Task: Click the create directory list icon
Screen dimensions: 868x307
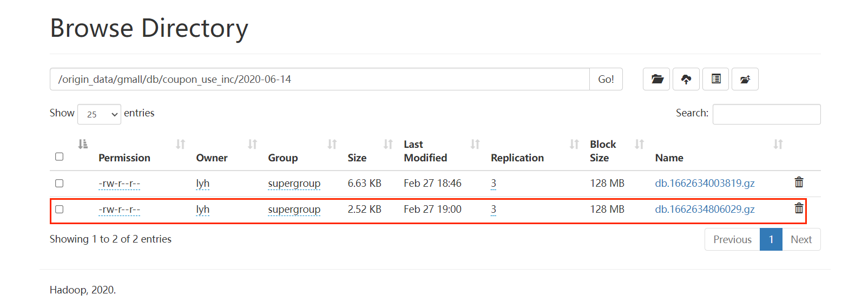Action: point(716,79)
